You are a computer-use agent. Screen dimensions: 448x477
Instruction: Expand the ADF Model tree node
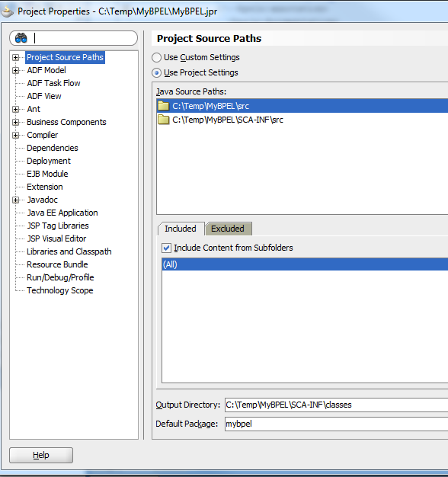pos(15,71)
